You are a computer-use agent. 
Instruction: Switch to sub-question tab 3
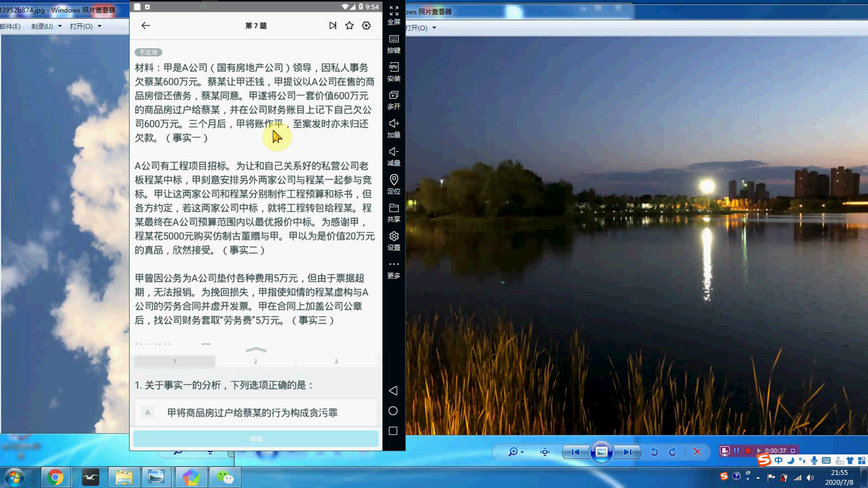336,361
